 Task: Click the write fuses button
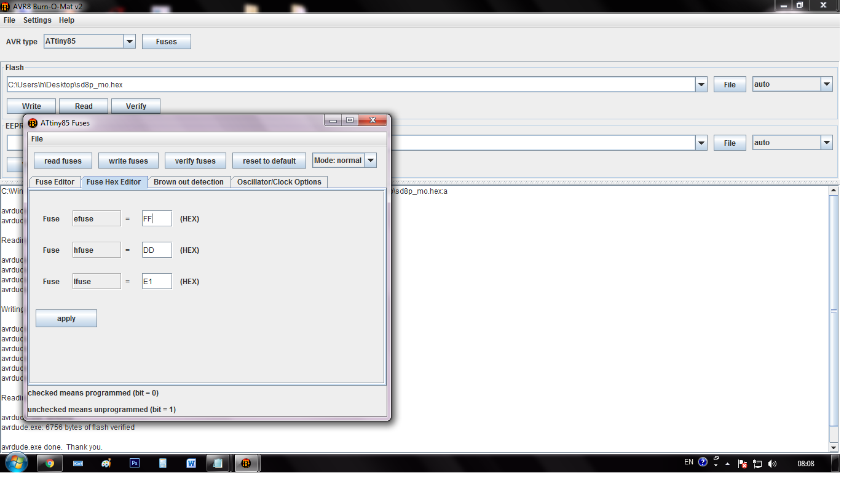[128, 161]
